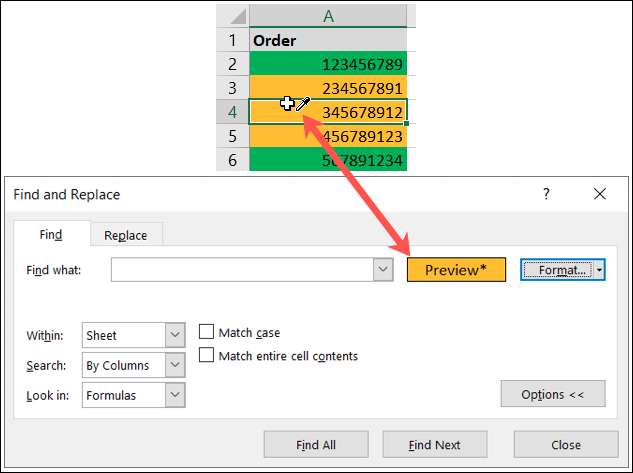
Task: Switch to the Replace tab
Action: tap(126, 235)
